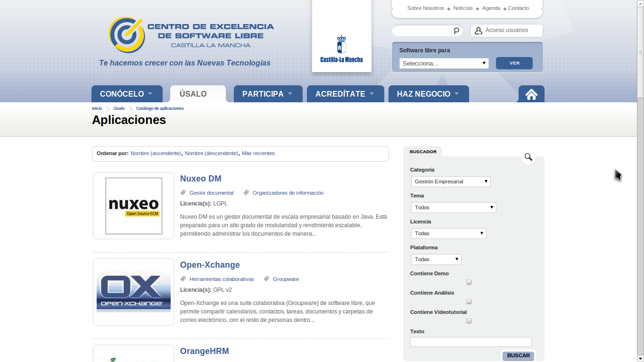Click the Groupware tag link

(x=286, y=279)
